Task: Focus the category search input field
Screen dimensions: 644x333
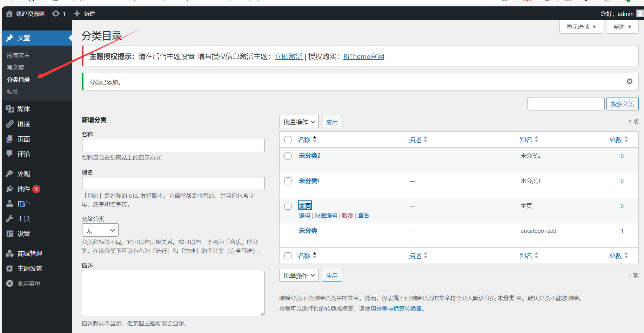Action: click(566, 104)
